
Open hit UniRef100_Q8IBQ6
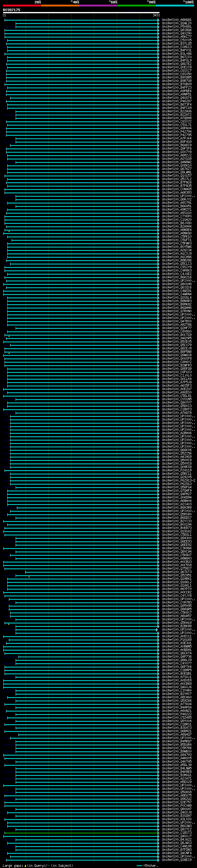[176, 30]
